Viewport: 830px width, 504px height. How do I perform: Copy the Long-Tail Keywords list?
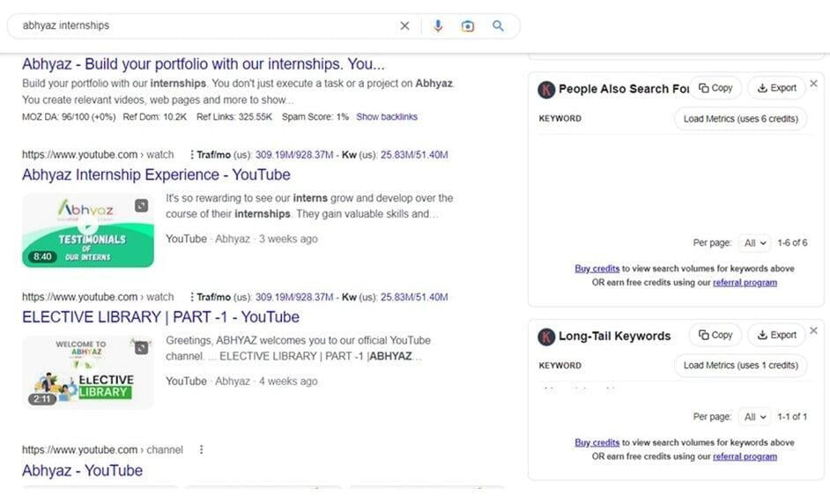[715, 335]
